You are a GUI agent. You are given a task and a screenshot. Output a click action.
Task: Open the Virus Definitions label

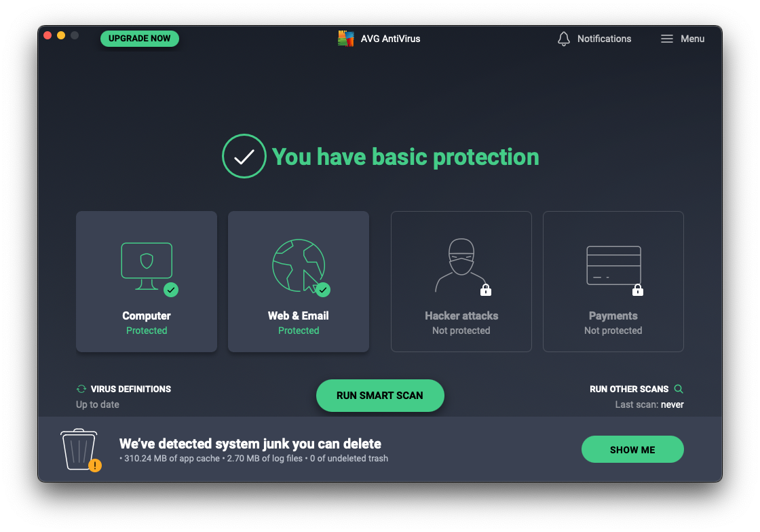131,389
